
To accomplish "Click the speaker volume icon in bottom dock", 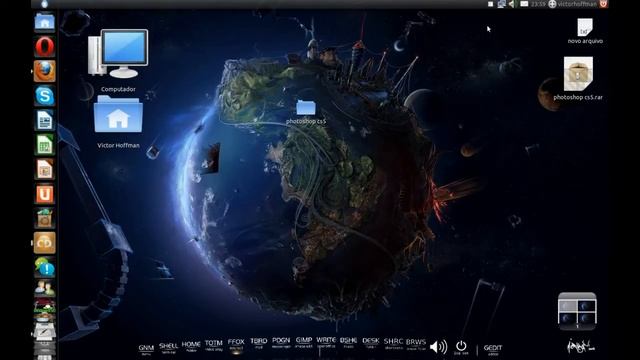I will click(439, 347).
